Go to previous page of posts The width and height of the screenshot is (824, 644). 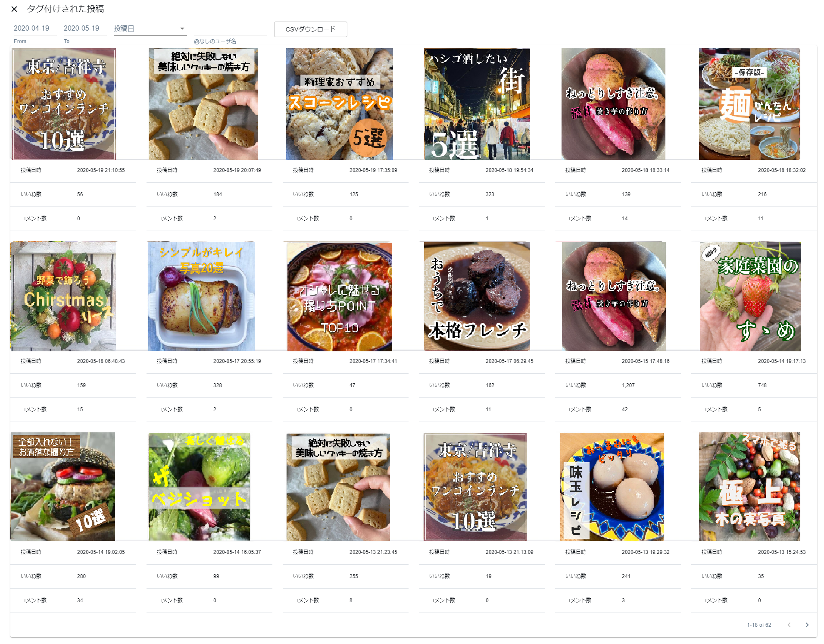(x=789, y=625)
